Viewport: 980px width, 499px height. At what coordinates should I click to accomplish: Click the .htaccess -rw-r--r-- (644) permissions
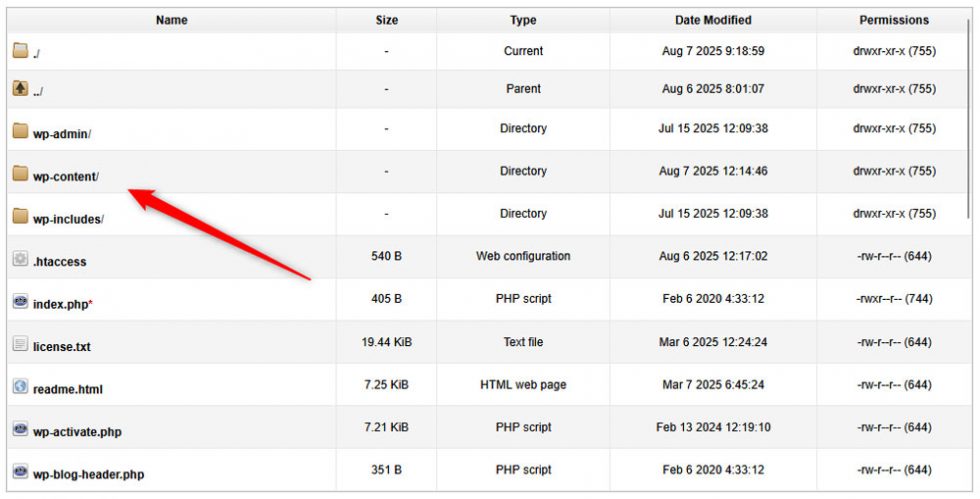point(894,256)
